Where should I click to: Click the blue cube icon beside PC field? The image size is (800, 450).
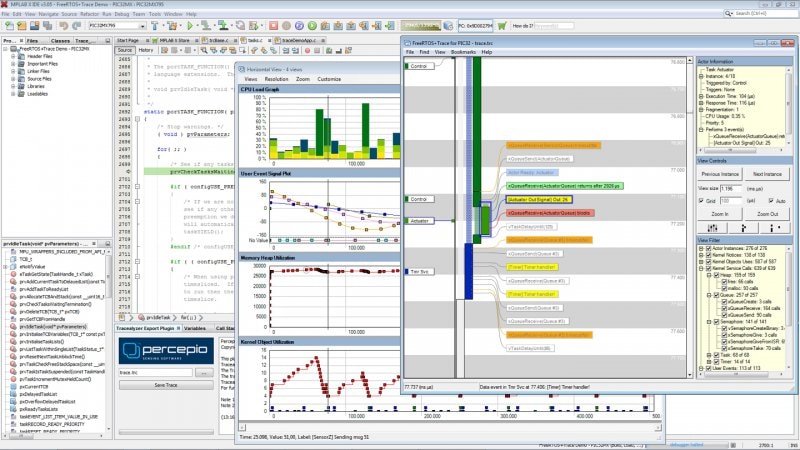click(x=448, y=26)
